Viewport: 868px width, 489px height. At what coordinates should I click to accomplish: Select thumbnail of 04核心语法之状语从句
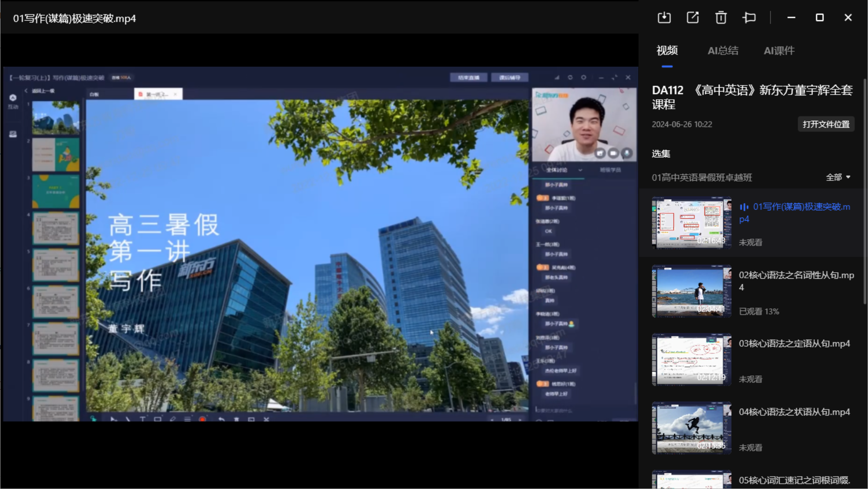691,428
